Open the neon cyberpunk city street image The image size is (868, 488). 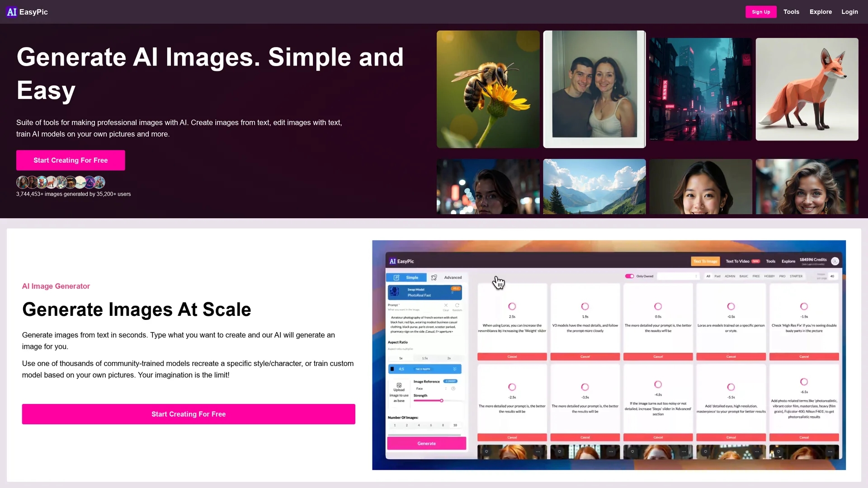pyautogui.click(x=701, y=89)
